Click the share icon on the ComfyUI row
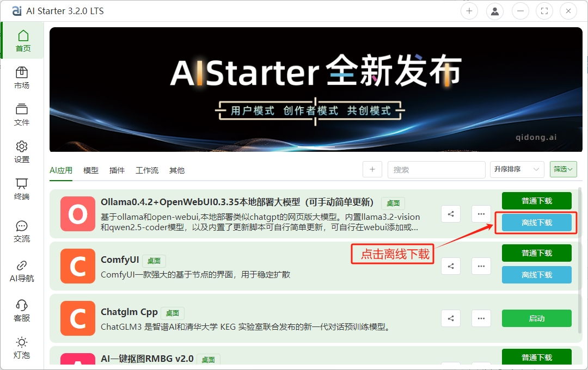588x370 pixels. coord(450,266)
